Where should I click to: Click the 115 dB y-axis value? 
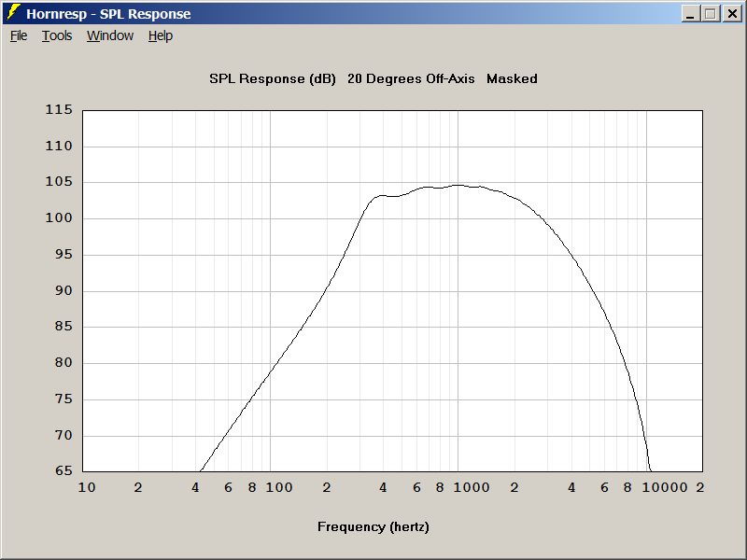pyautogui.click(x=59, y=109)
